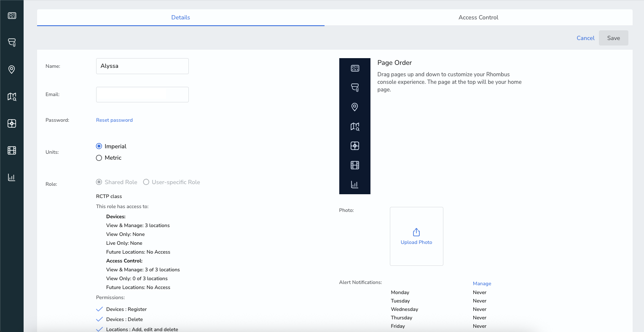
Task: Open the video wall icon in left sidebar
Action: tap(12, 123)
